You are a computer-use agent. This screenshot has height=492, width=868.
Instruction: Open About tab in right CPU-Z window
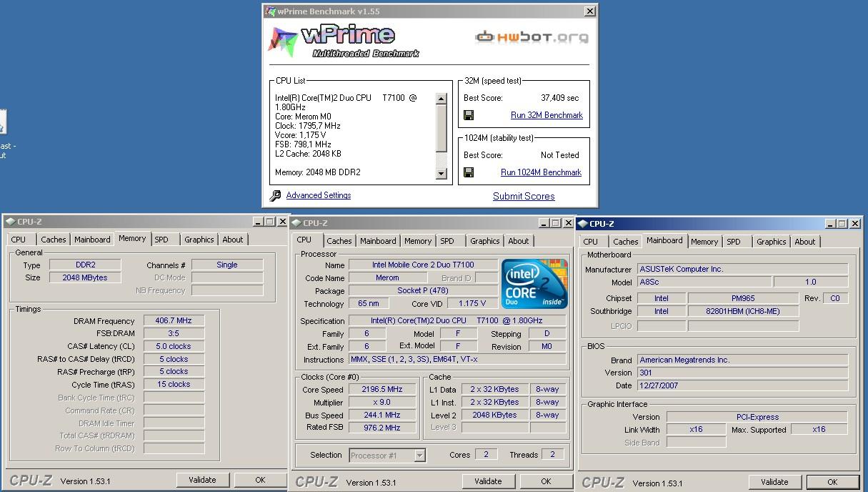point(805,242)
